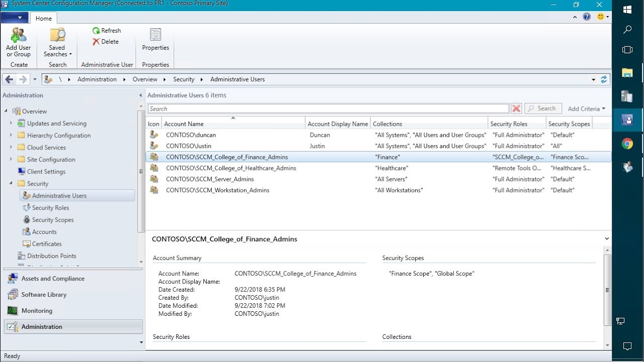
Task: Clear the search with the red X
Action: [x=516, y=109]
